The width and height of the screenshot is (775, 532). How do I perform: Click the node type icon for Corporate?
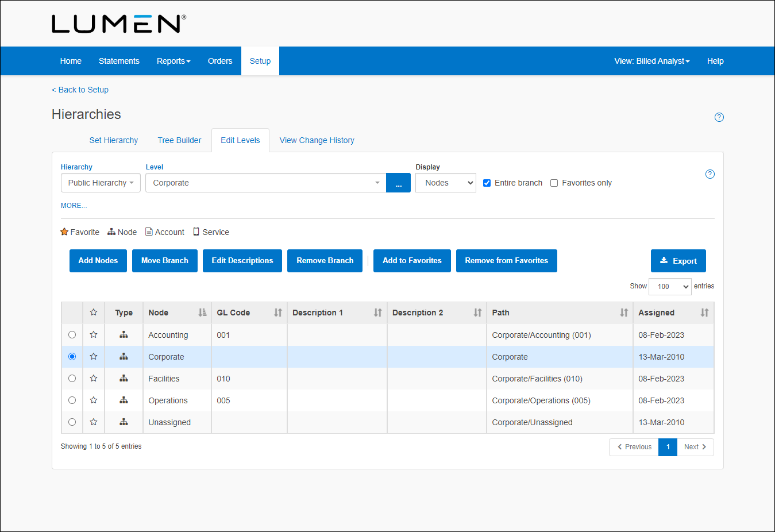(124, 356)
